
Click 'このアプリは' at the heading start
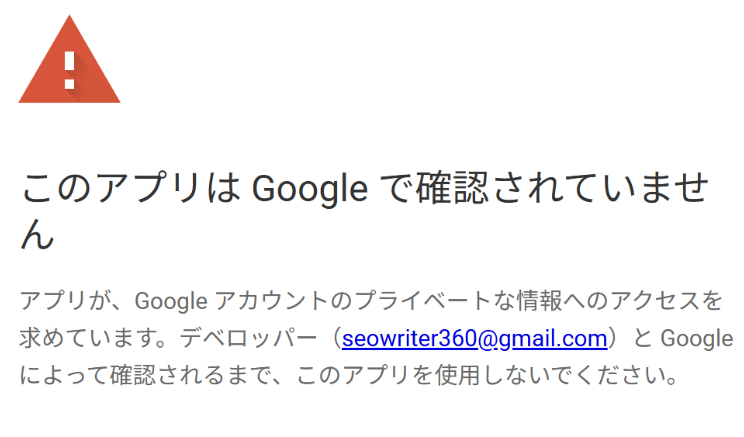point(131,188)
